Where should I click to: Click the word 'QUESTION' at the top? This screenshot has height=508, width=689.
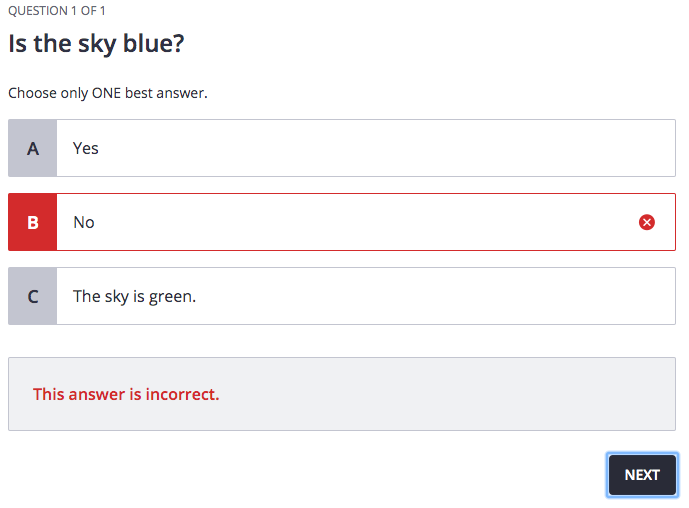pos(38,11)
